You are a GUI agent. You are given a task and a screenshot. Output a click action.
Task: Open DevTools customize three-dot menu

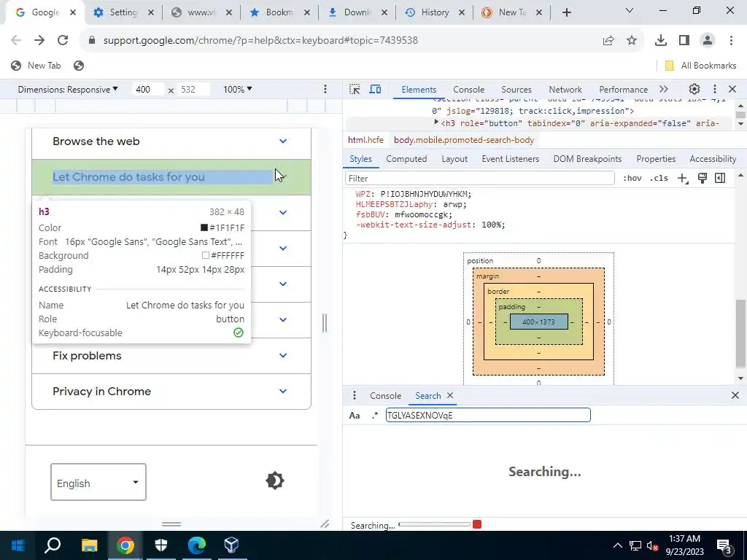[x=714, y=89]
